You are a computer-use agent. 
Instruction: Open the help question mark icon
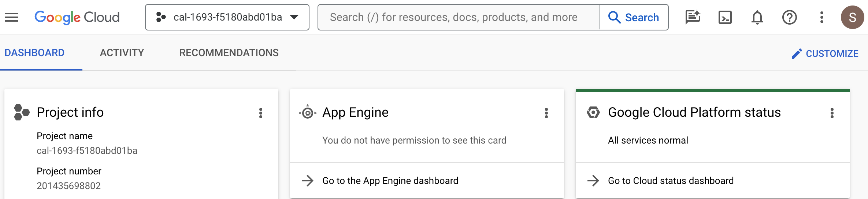(789, 17)
